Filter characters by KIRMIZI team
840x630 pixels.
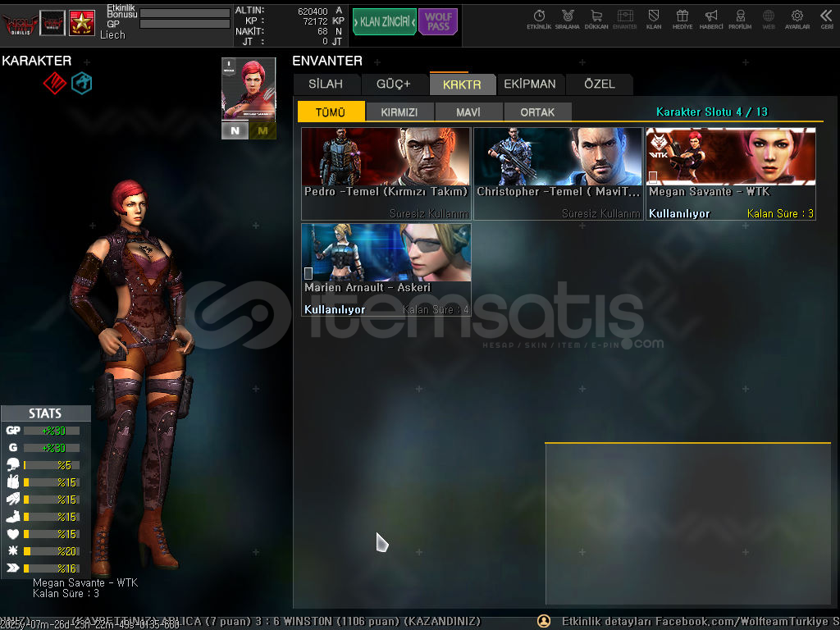coord(399,112)
